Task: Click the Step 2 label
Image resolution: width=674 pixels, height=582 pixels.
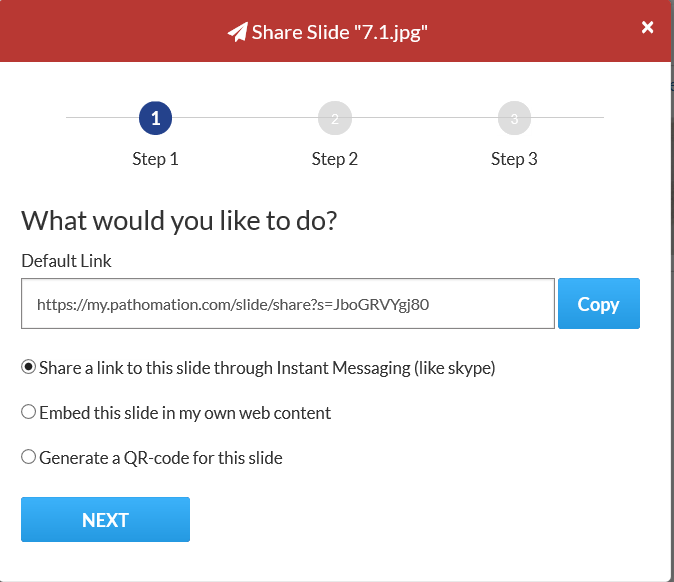Action: [334, 159]
